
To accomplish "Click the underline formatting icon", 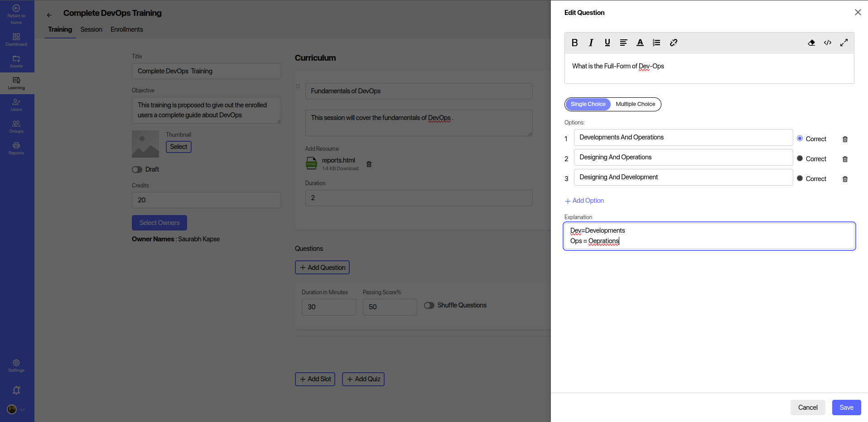I will click(x=607, y=43).
